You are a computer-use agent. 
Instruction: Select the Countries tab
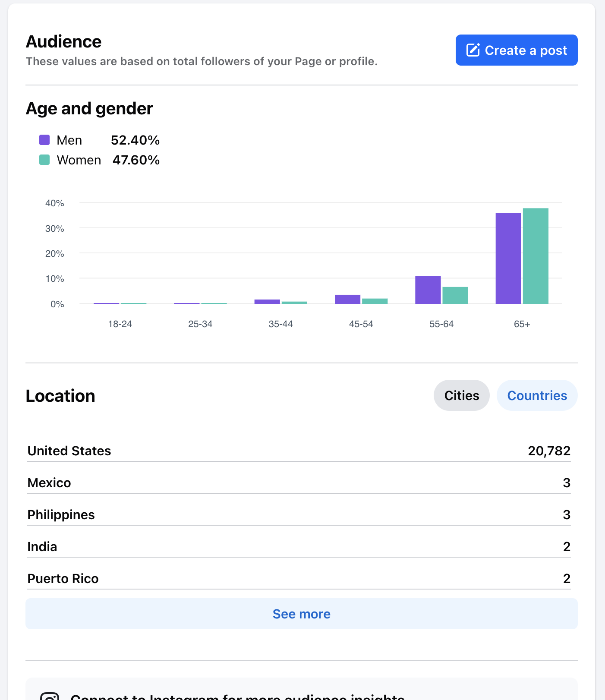537,395
